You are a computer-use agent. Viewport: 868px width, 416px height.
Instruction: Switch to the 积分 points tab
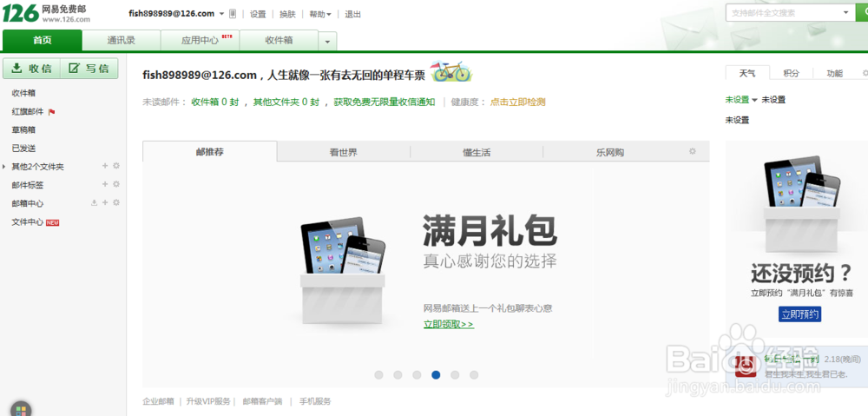791,73
